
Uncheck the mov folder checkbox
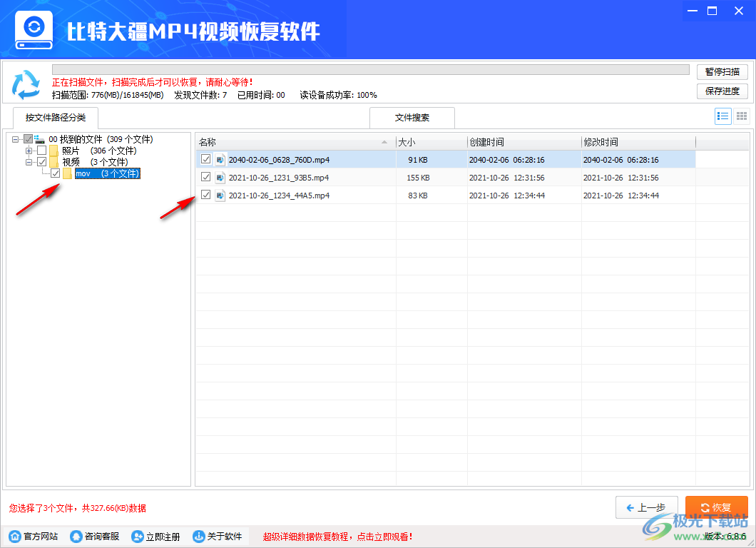[x=56, y=173]
